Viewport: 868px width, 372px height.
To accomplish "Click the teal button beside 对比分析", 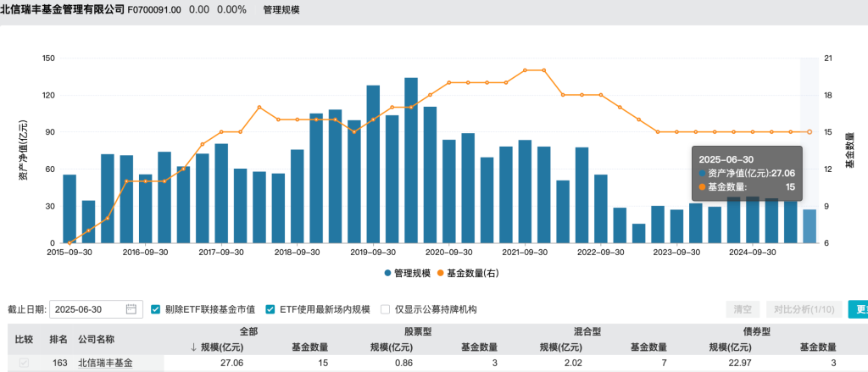I will coord(858,309).
